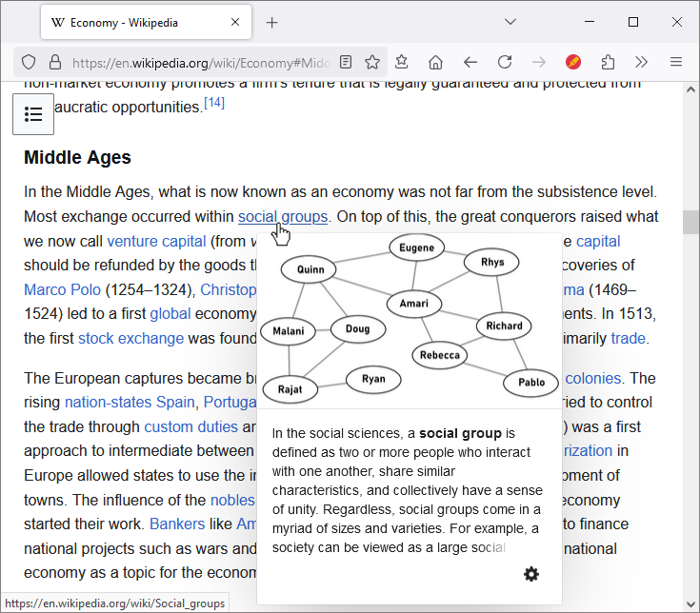Screen dimensions: 700x613
Task: Open a new tab with plus button
Action: pyautogui.click(x=271, y=22)
